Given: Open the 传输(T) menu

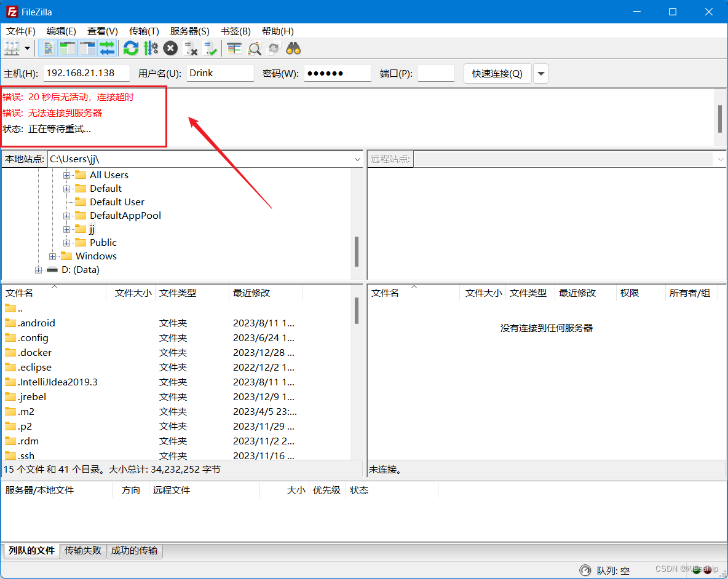Looking at the screenshot, I should click(144, 31).
